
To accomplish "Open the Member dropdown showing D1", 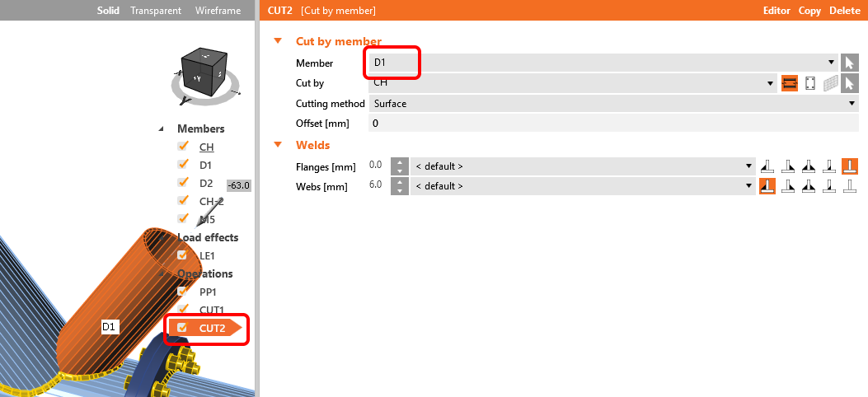I will tap(603, 63).
